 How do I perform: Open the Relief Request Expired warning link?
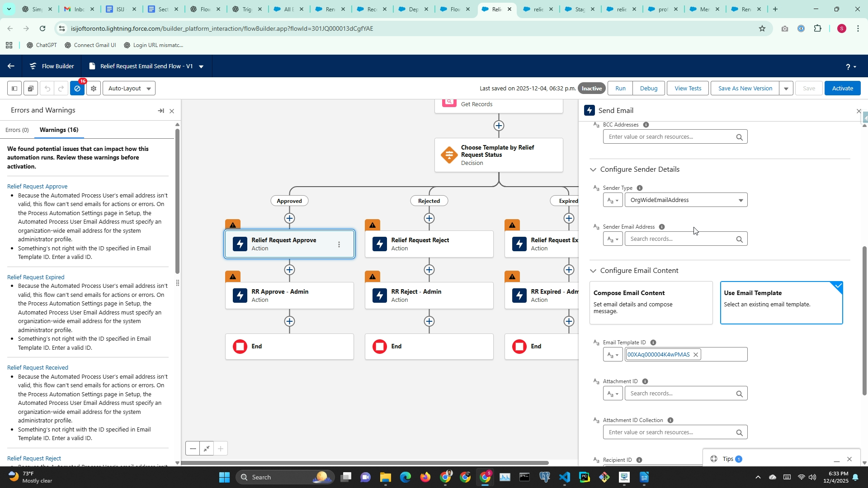coord(36,277)
